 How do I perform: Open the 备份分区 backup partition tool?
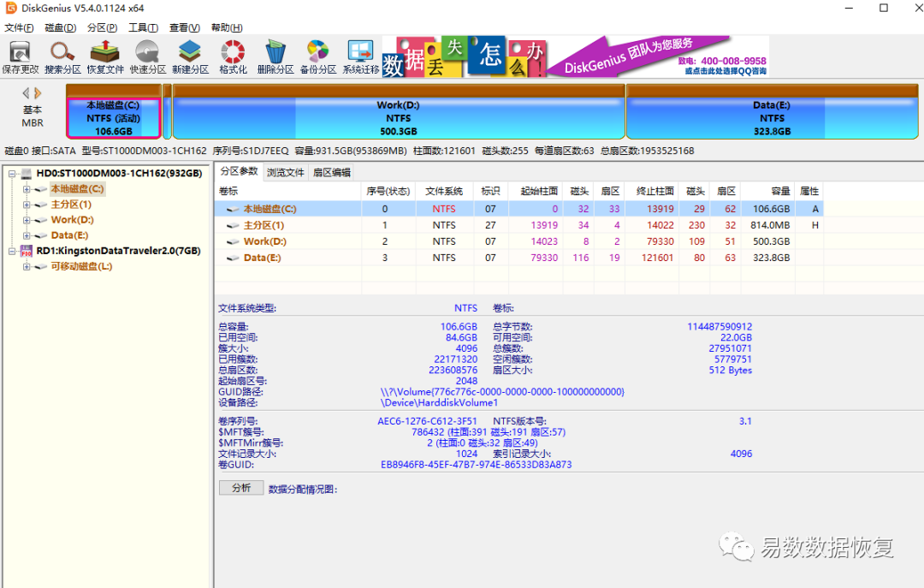pos(317,57)
